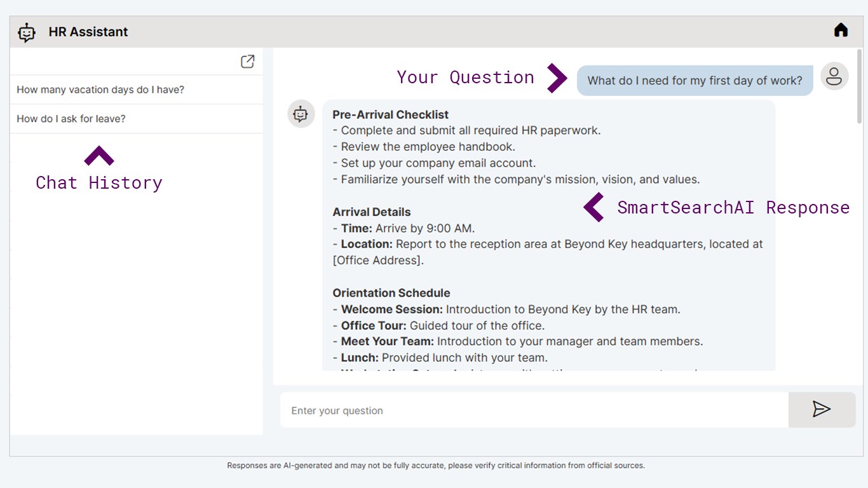This screenshot has width=868, height=488.
Task: Select the "How do I ask for leave?" chat
Action: (x=71, y=119)
